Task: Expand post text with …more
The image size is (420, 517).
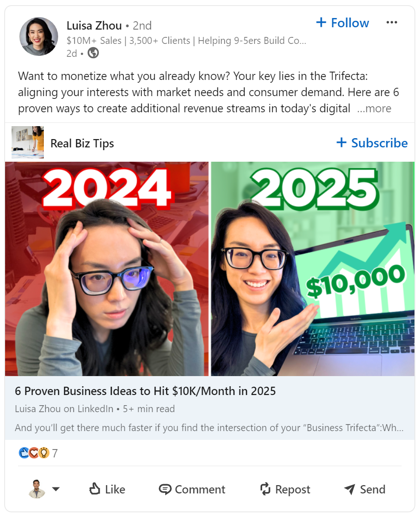Action: [374, 108]
